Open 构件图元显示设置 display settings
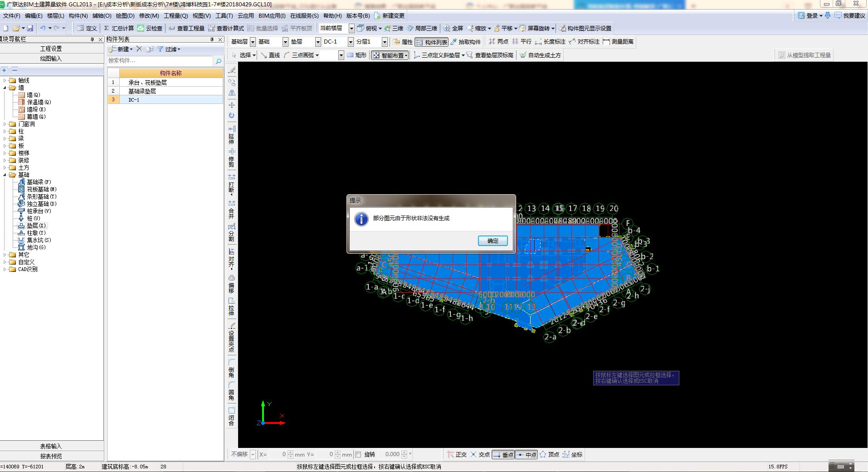 585,28
